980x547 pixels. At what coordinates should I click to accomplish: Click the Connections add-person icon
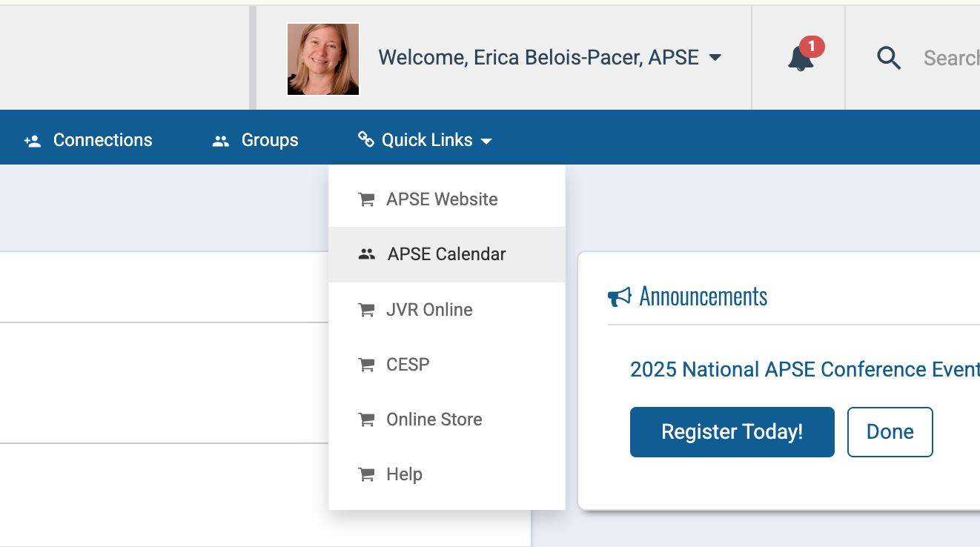[x=33, y=141]
